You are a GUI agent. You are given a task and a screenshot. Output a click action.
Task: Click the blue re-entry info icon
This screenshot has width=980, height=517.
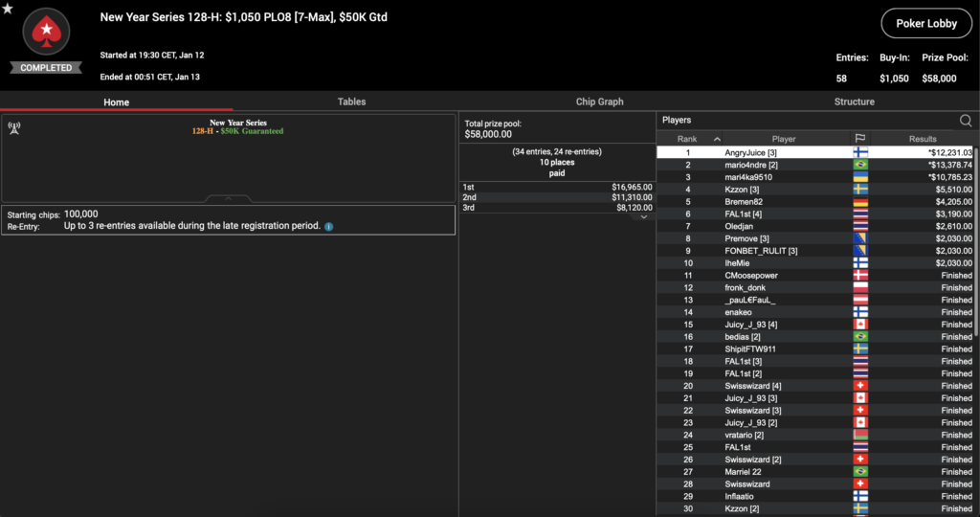(x=328, y=227)
